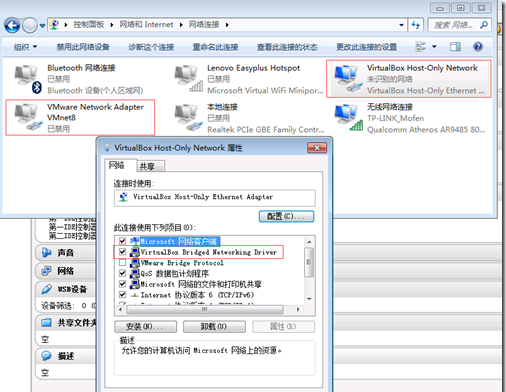Open the 组织 menu

click(25, 47)
